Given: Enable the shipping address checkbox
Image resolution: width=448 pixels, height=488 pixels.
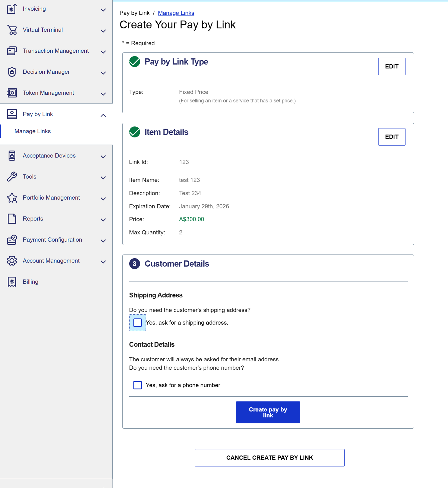Looking at the screenshot, I should [x=138, y=323].
